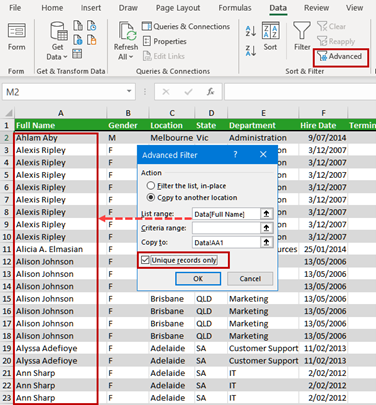Click the Name Box showing M2
Viewport: 376px width, 405px height.
[x=63, y=92]
